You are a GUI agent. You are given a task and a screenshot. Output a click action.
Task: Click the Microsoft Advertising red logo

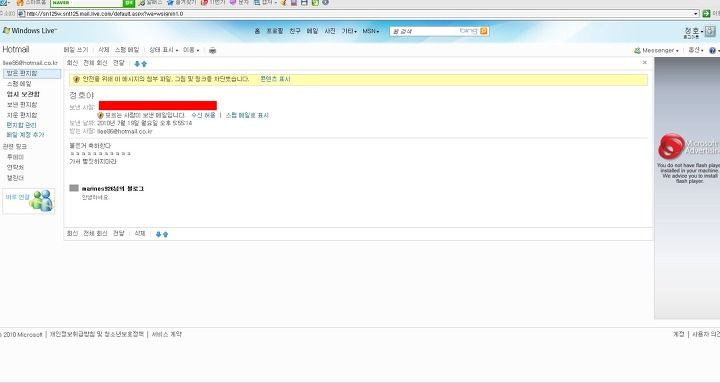click(671, 146)
